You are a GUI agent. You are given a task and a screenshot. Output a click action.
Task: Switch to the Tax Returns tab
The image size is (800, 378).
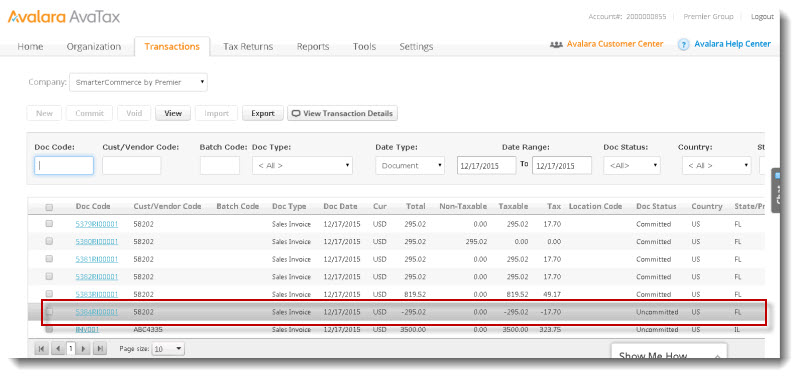(248, 46)
